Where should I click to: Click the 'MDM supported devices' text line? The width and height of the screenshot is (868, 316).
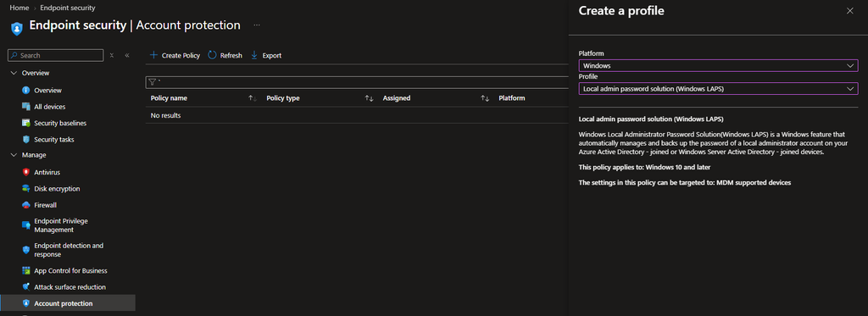pos(685,183)
